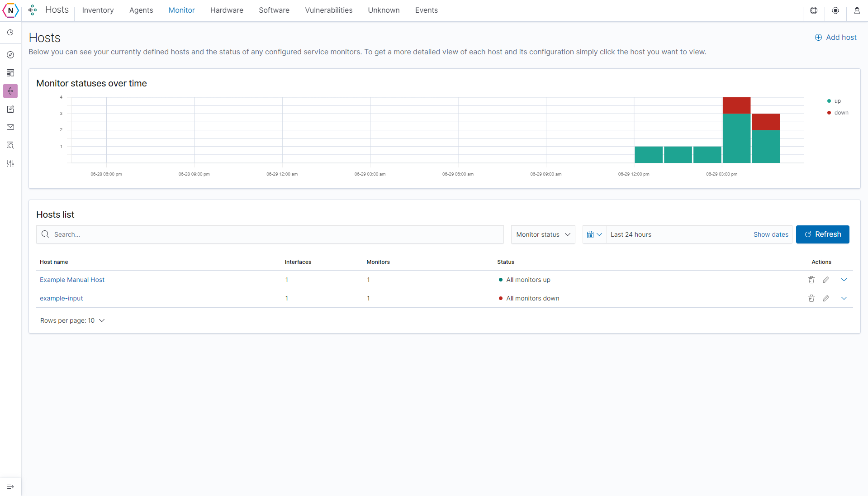This screenshot has width=868, height=496.
Task: Click the Refresh button
Action: pos(822,234)
